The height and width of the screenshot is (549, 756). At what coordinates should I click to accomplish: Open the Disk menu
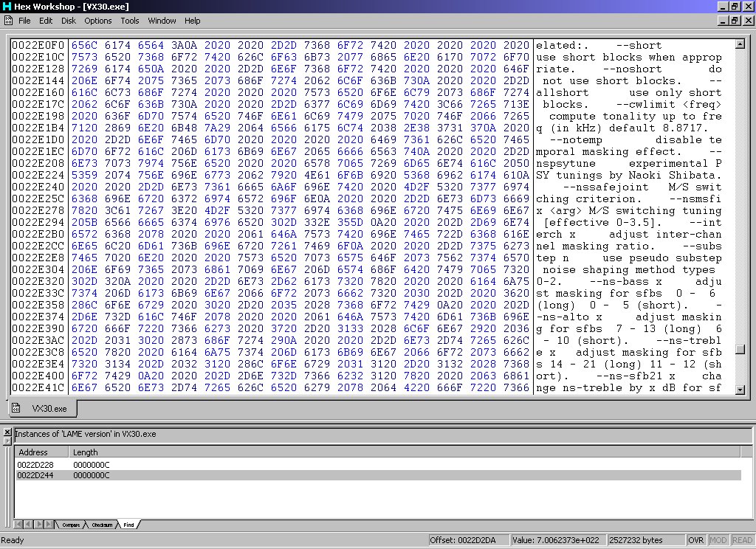pyautogui.click(x=69, y=21)
